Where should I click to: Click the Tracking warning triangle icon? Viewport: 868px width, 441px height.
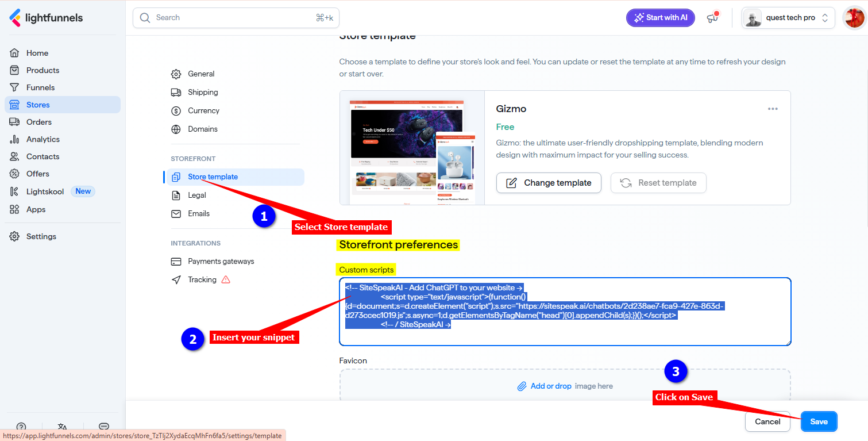click(226, 279)
